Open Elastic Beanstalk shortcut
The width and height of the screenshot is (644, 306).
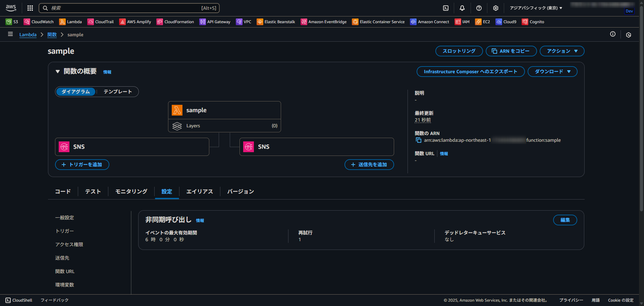point(276,22)
